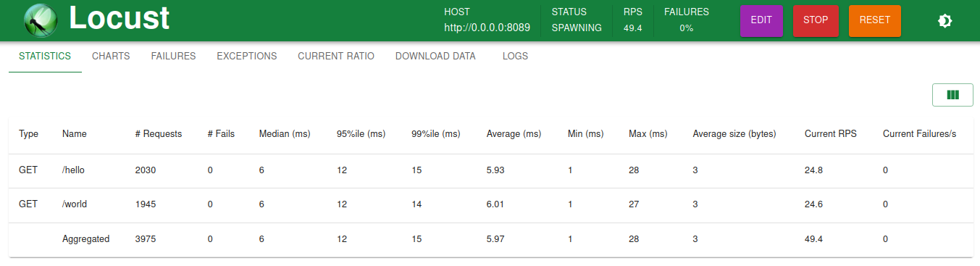Click aggregated average 5.97
The image size is (980, 266).
[495, 239]
